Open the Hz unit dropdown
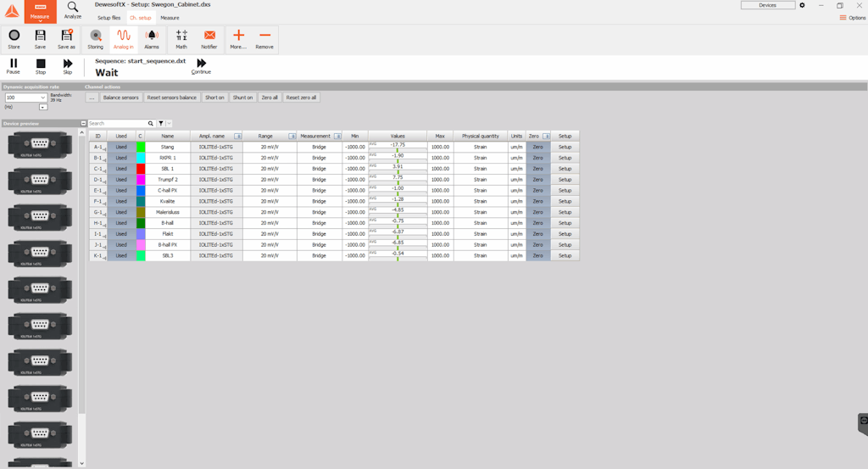This screenshot has width=868, height=469. (43, 107)
